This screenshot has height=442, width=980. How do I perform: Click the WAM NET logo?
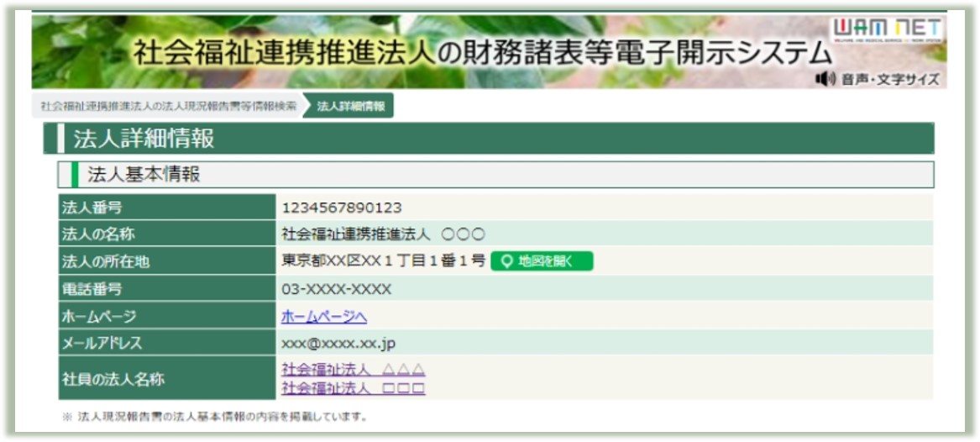888,29
